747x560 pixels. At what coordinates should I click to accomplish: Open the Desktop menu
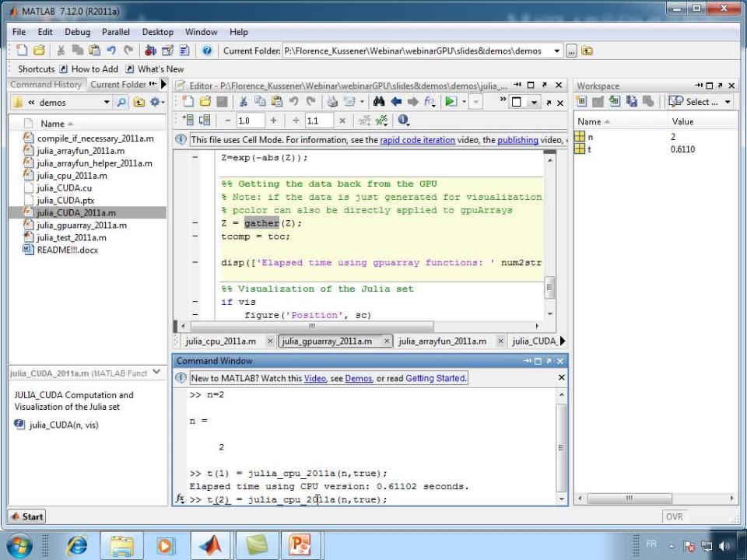pos(158,32)
